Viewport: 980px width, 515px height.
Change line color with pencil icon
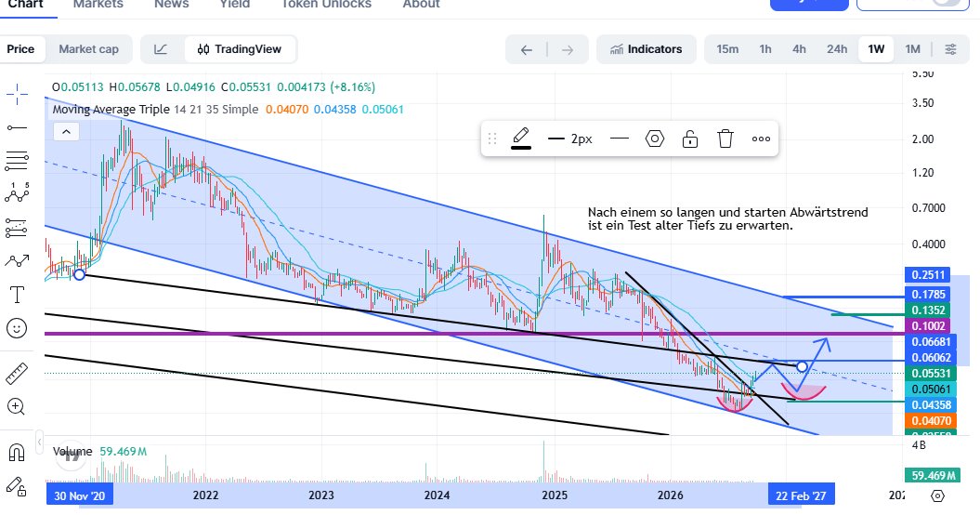[x=521, y=139]
